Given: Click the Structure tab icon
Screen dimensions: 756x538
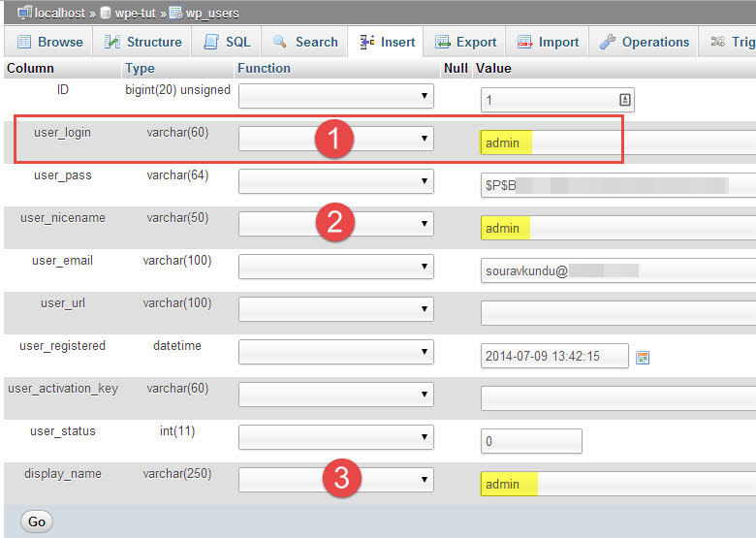Looking at the screenshot, I should 111,42.
